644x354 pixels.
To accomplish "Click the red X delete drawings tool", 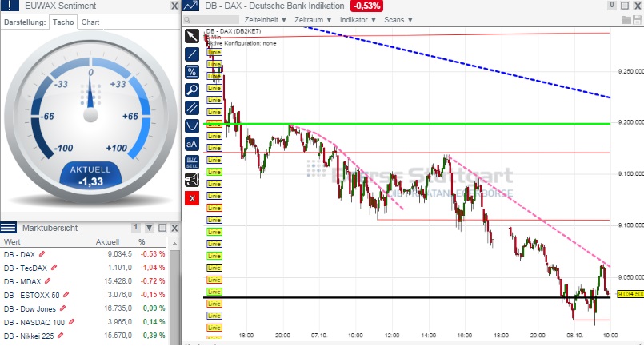I will (x=192, y=198).
